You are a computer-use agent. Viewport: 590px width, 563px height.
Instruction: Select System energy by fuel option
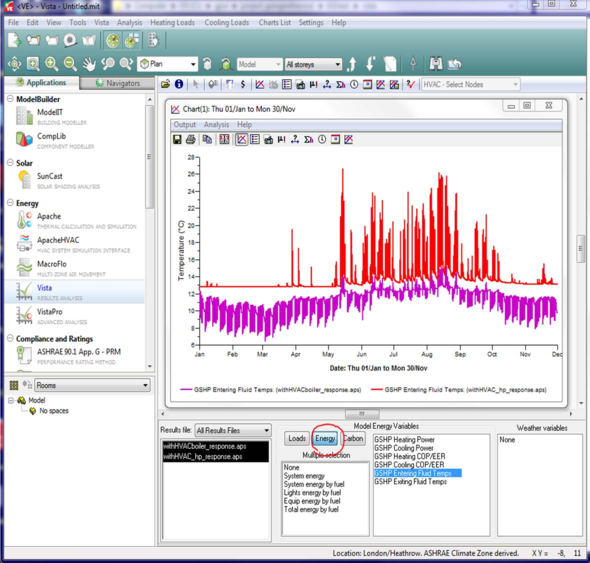pyautogui.click(x=314, y=484)
